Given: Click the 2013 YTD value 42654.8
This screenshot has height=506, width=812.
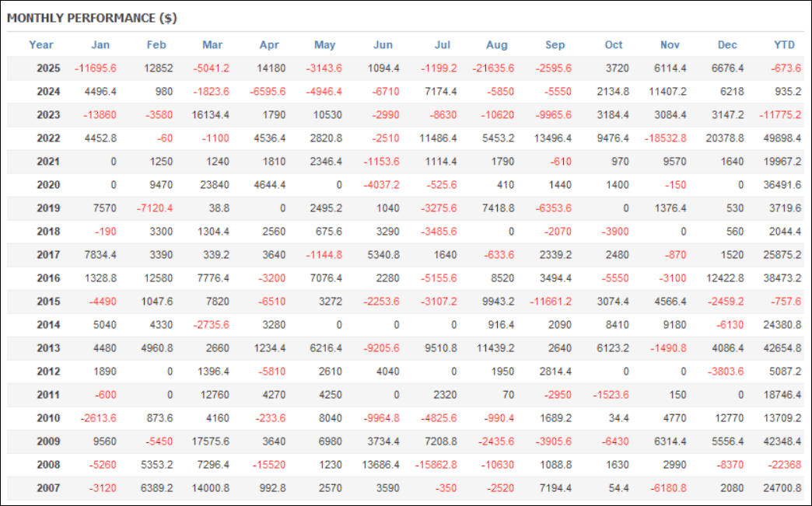Looking at the screenshot, I should [779, 348].
